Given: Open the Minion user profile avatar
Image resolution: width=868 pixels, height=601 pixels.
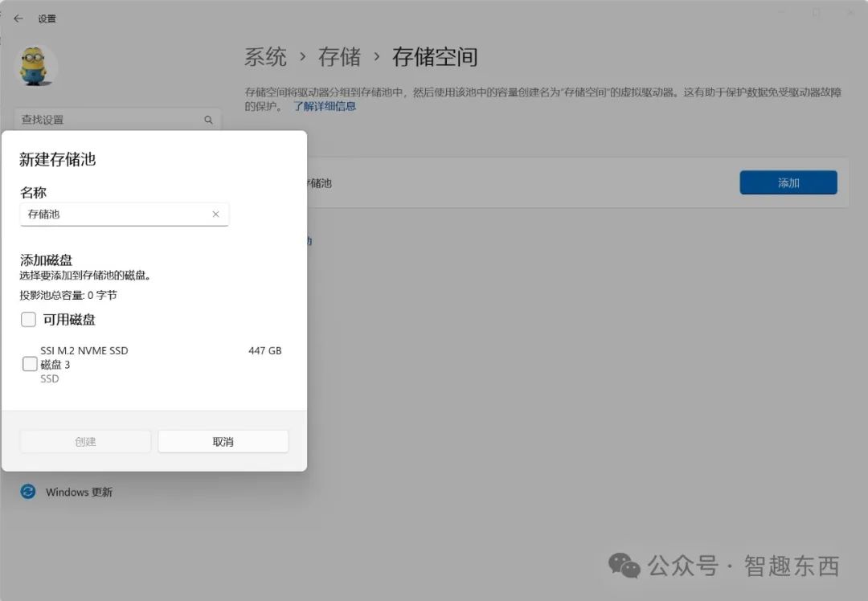Looking at the screenshot, I should point(37,66).
